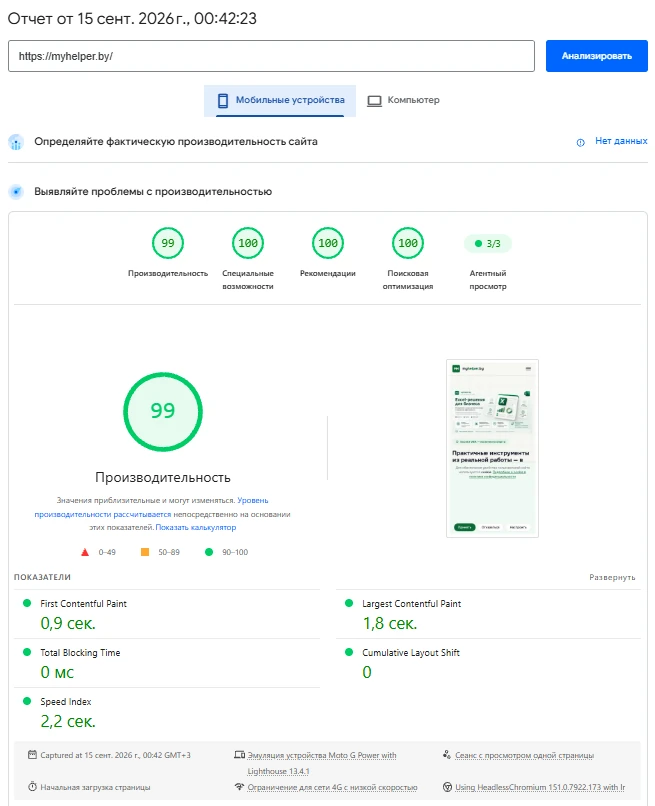The width and height of the screenshot is (655, 806).
Task: Select the 100 Рекомендации score gauge
Action: point(328,243)
